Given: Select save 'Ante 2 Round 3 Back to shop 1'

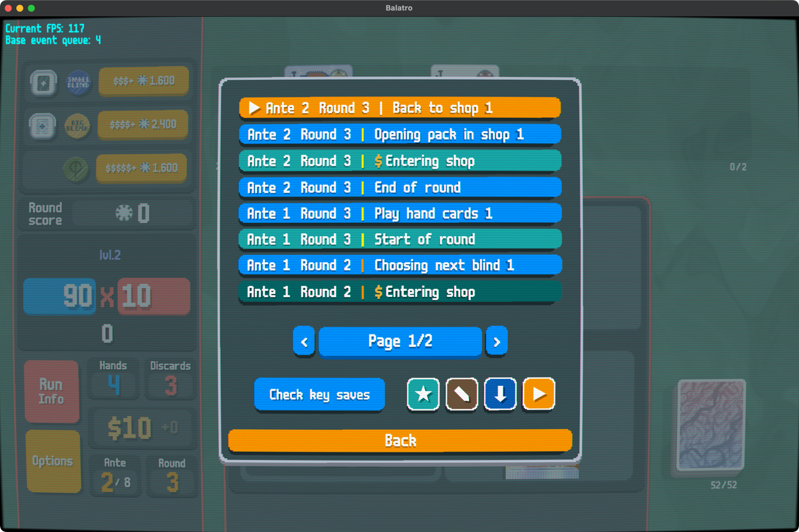Looking at the screenshot, I should point(399,108).
